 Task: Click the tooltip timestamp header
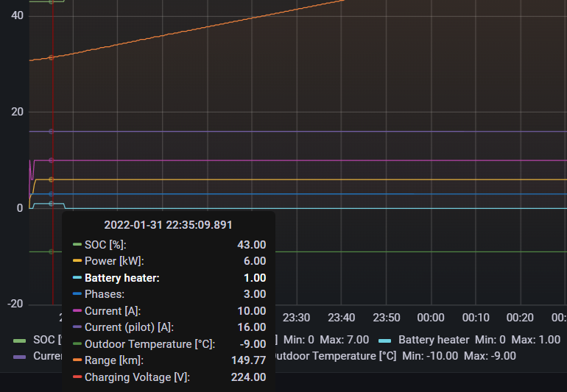pyautogui.click(x=168, y=225)
